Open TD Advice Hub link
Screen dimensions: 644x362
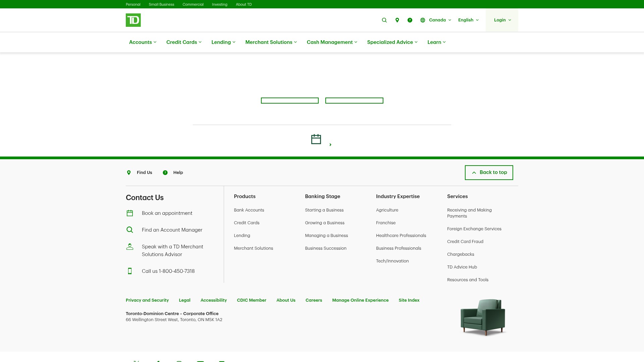[462, 267]
